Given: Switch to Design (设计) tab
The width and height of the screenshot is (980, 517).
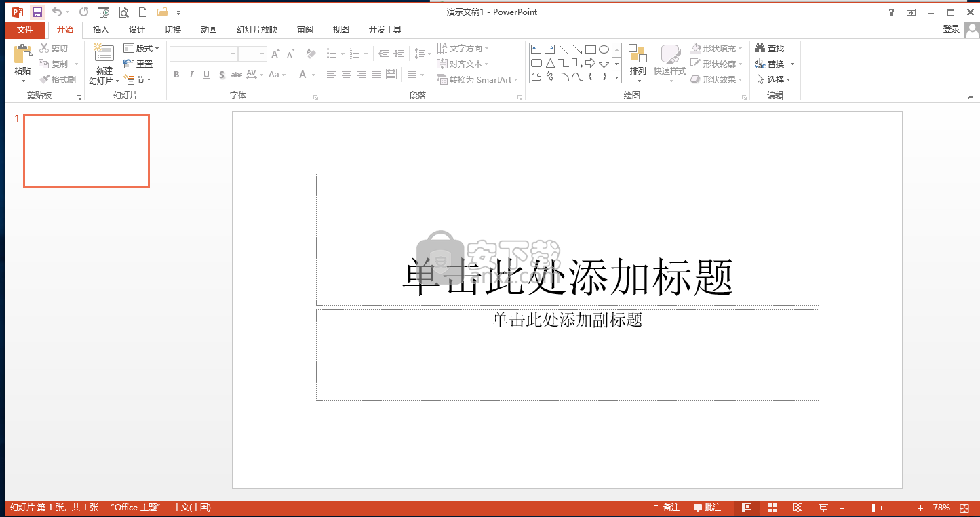Looking at the screenshot, I should pyautogui.click(x=137, y=30).
